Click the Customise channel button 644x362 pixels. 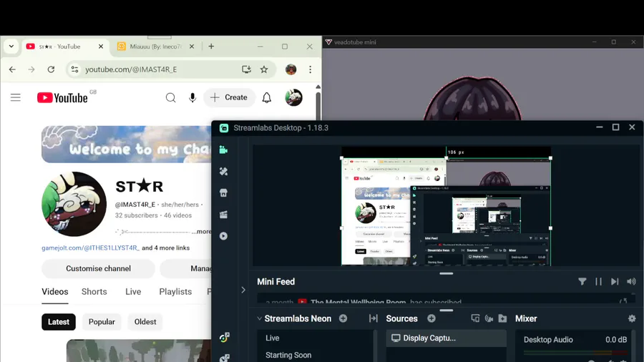98,268
